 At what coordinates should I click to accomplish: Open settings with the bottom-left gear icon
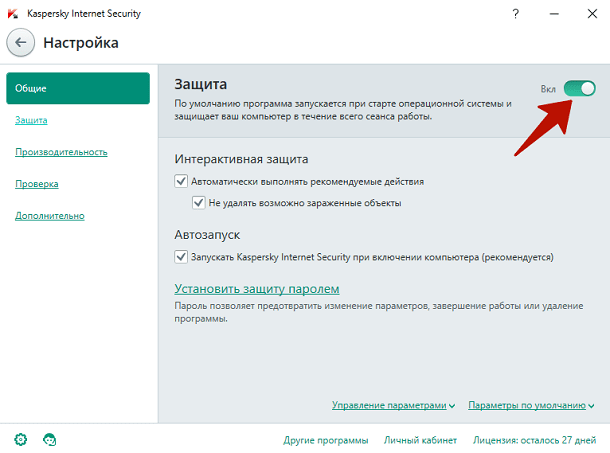[x=21, y=439]
